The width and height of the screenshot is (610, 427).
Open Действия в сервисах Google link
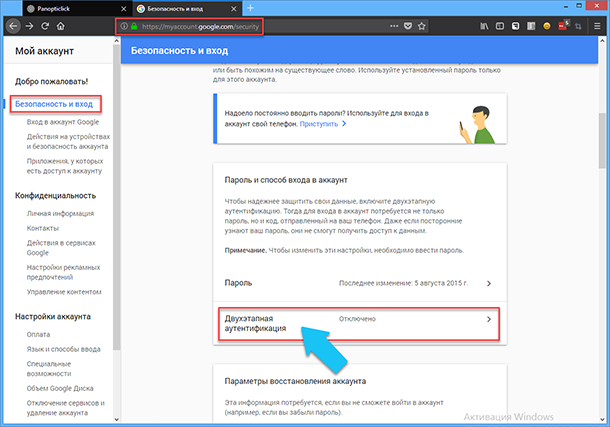click(61, 248)
